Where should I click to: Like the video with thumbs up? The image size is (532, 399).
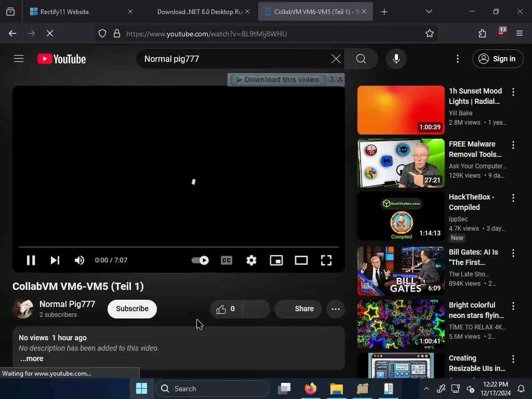226,309
